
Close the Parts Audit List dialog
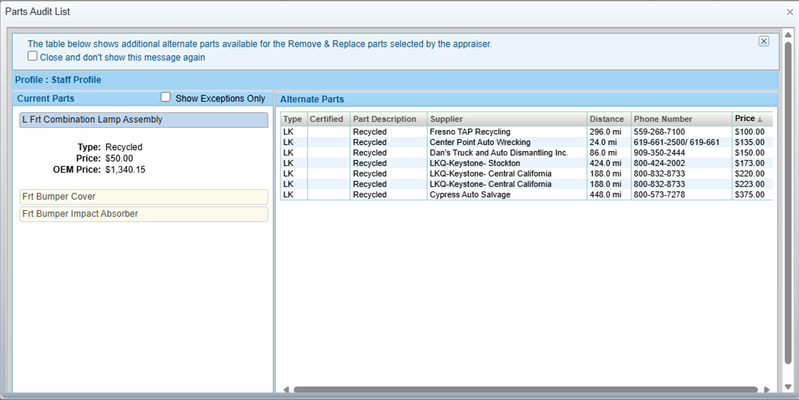click(x=790, y=12)
